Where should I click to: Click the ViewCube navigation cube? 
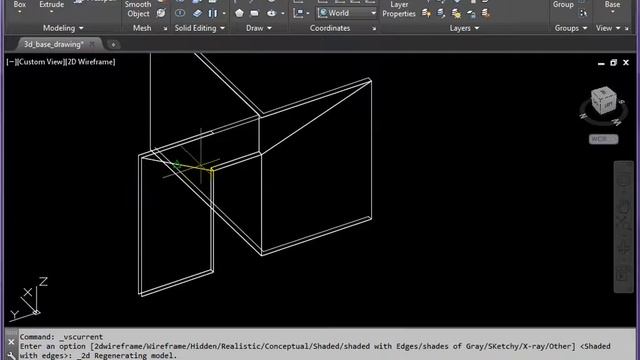point(604,101)
